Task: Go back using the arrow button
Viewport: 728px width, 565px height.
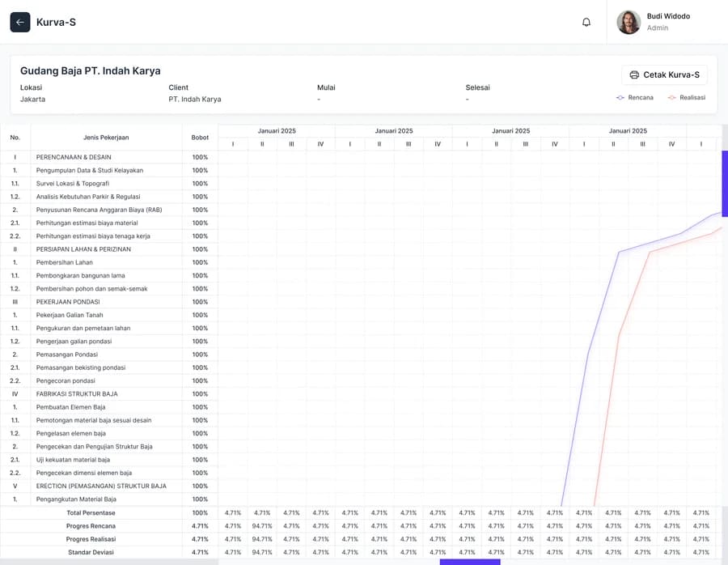Action: click(20, 23)
